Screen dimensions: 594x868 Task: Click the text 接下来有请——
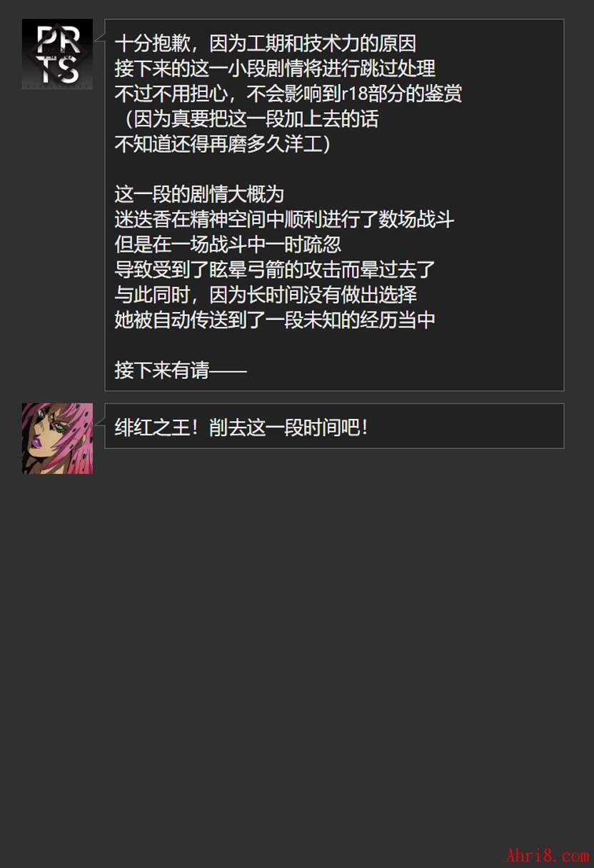(x=181, y=370)
